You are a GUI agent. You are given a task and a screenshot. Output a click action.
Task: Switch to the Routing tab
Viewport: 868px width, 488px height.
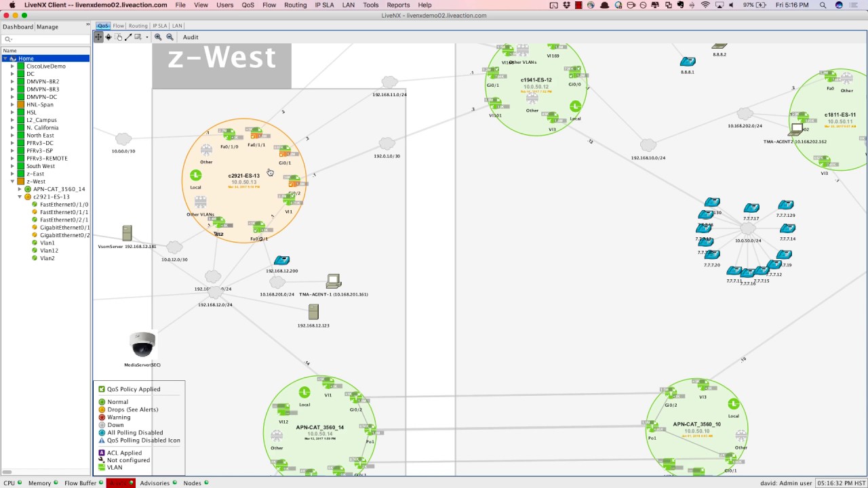pyautogui.click(x=138, y=26)
